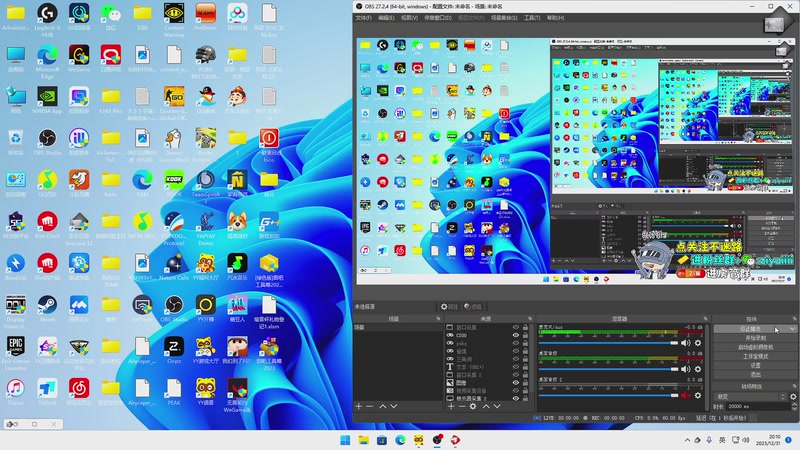Open settings gear for microphone/Aux channel
This screenshot has width=800, height=450.
697,343
